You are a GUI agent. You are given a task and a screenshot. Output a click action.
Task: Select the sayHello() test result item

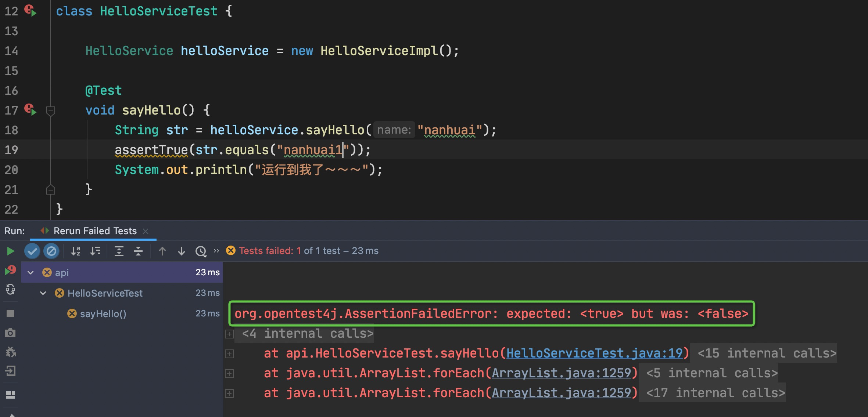click(x=103, y=314)
